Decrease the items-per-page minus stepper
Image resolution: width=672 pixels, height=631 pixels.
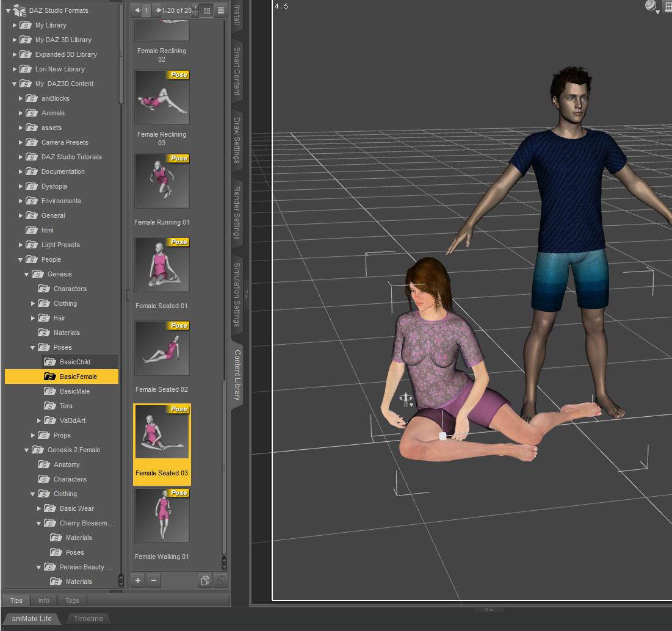195,14
